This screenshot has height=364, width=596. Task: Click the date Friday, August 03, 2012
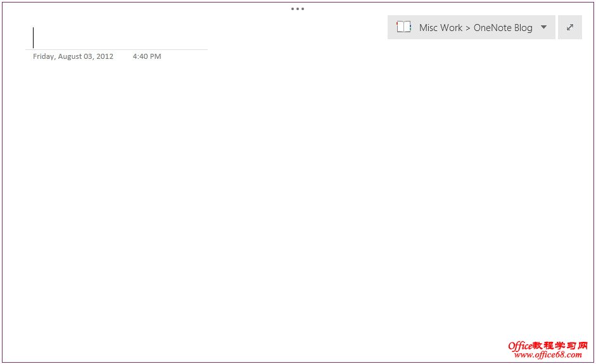(x=73, y=56)
